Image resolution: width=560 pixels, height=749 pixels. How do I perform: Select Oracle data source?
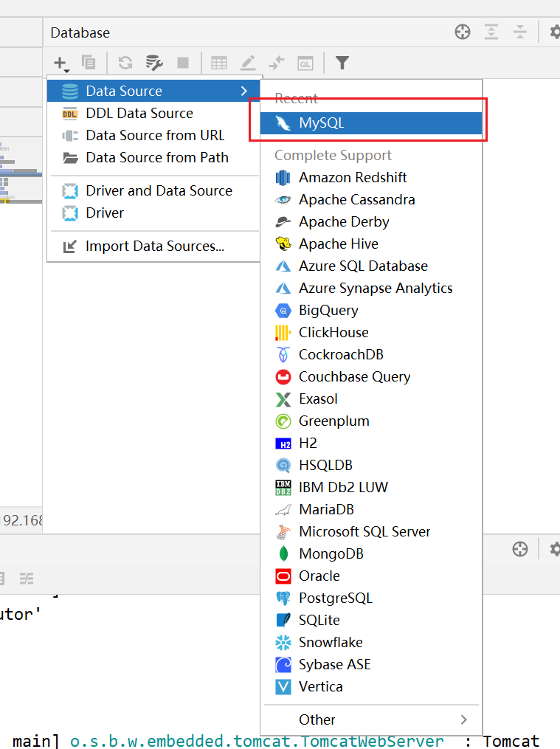tap(371, 576)
